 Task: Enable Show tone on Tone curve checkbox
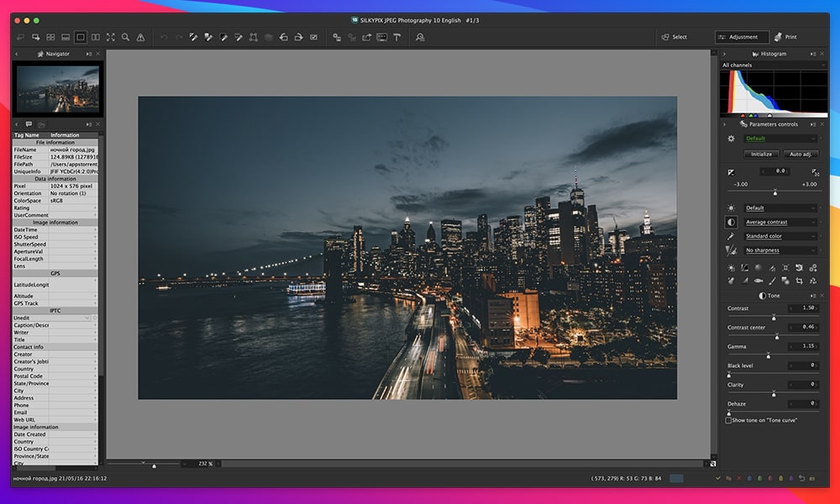pyautogui.click(x=728, y=420)
